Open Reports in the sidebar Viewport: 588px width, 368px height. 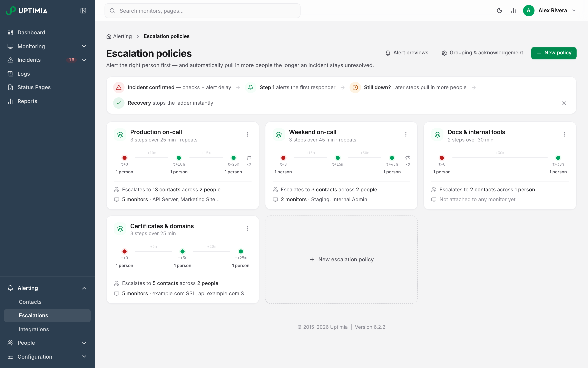pyautogui.click(x=47, y=101)
